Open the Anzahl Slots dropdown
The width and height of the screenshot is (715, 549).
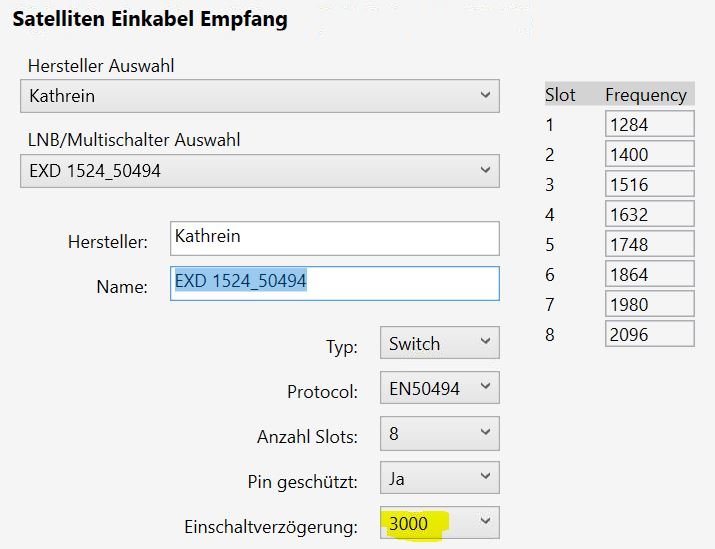(439, 434)
